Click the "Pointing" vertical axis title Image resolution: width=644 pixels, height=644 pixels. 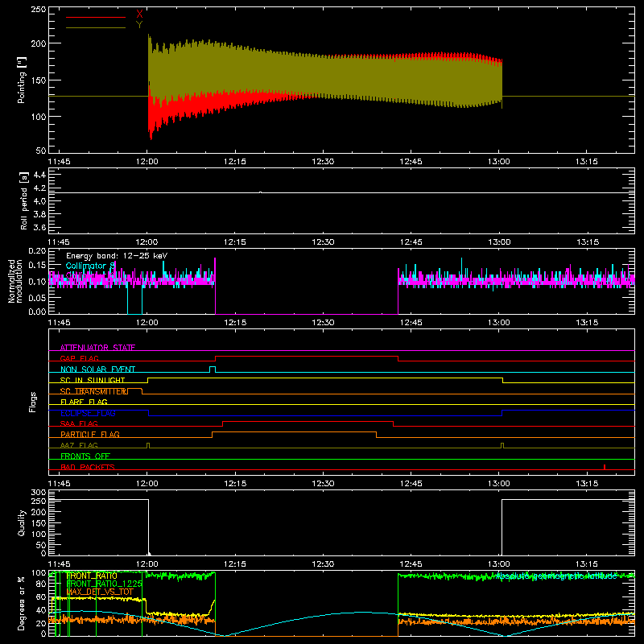tap(22, 80)
